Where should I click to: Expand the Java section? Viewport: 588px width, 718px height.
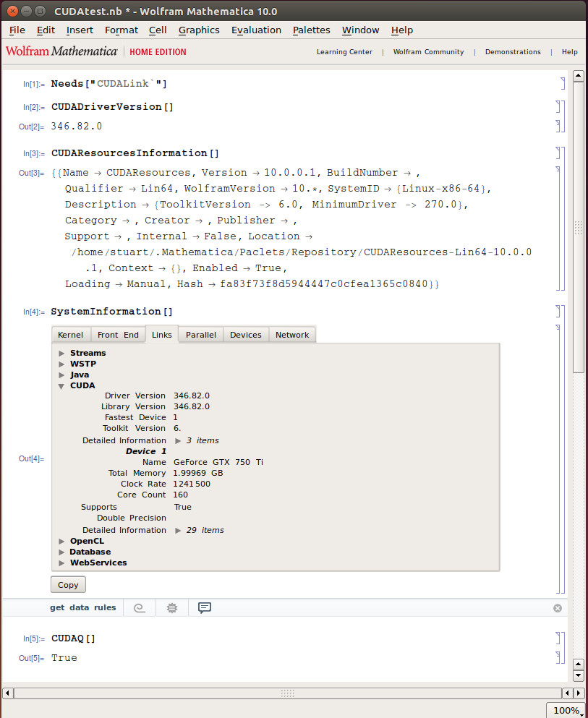(x=61, y=375)
